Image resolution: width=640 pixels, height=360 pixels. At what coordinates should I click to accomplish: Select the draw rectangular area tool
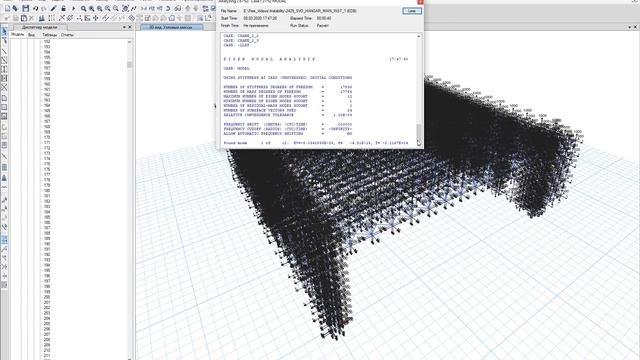pyautogui.click(x=4, y=107)
